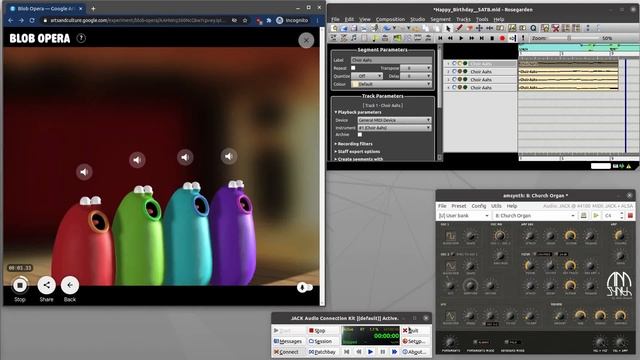This screenshot has width=640, height=360.
Task: Mute the purple blob's speaker icon
Action: (229, 156)
